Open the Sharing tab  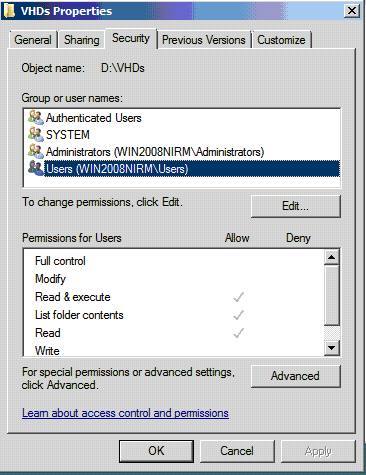(x=82, y=40)
